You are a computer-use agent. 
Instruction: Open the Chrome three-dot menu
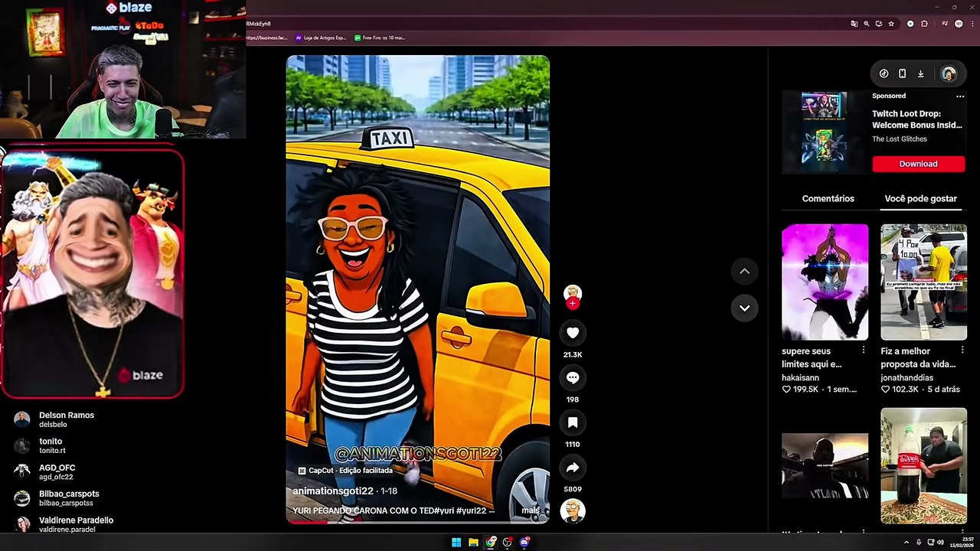(971, 24)
